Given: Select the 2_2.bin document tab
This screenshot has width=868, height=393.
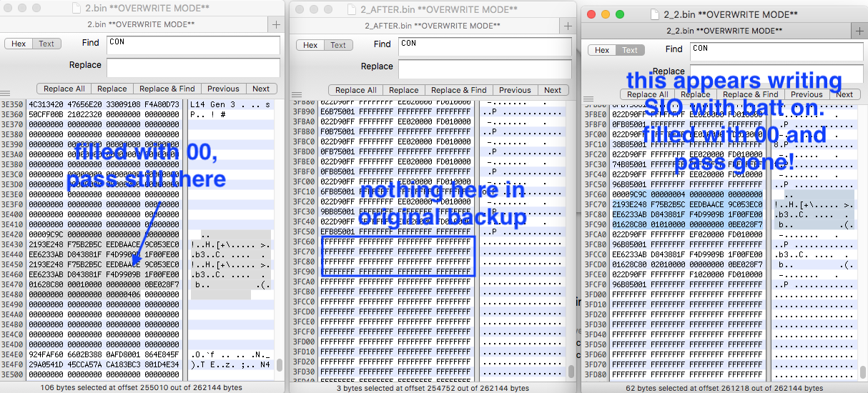Looking at the screenshot, I should (718, 31).
